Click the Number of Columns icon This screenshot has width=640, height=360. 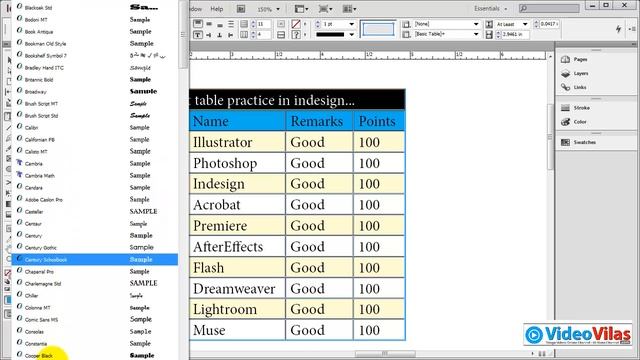pos(244,35)
